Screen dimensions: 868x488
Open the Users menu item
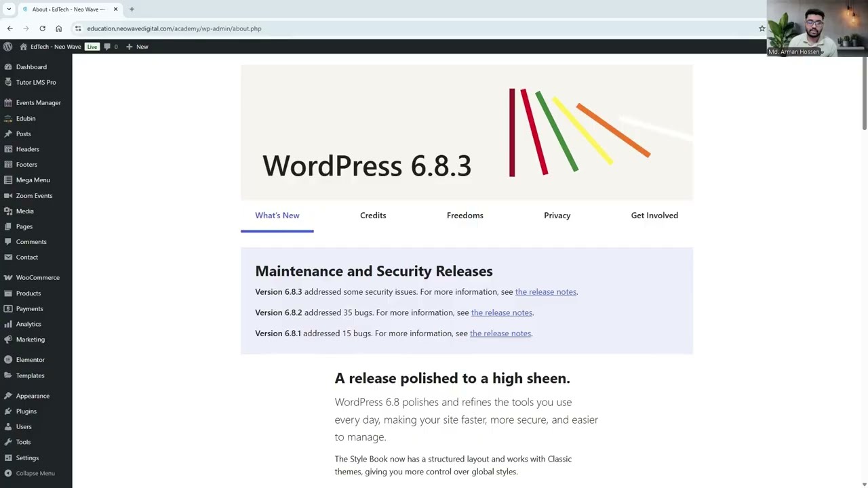[36, 427]
